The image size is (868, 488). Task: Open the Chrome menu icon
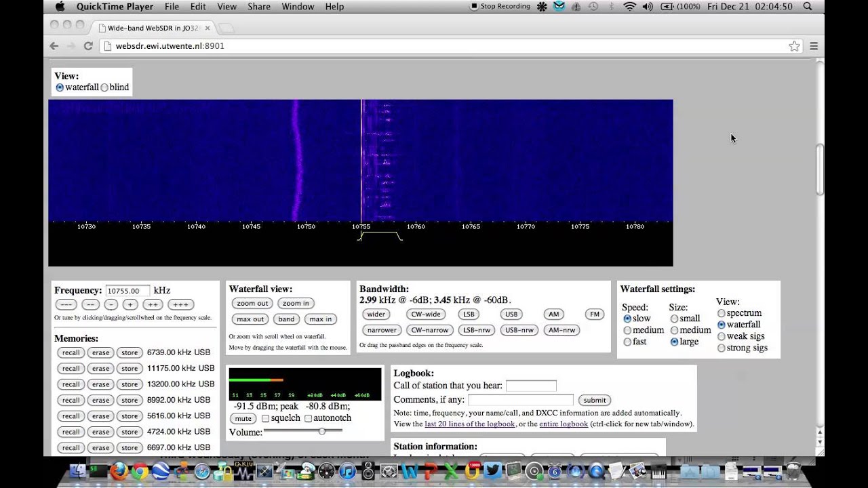pyautogui.click(x=814, y=46)
